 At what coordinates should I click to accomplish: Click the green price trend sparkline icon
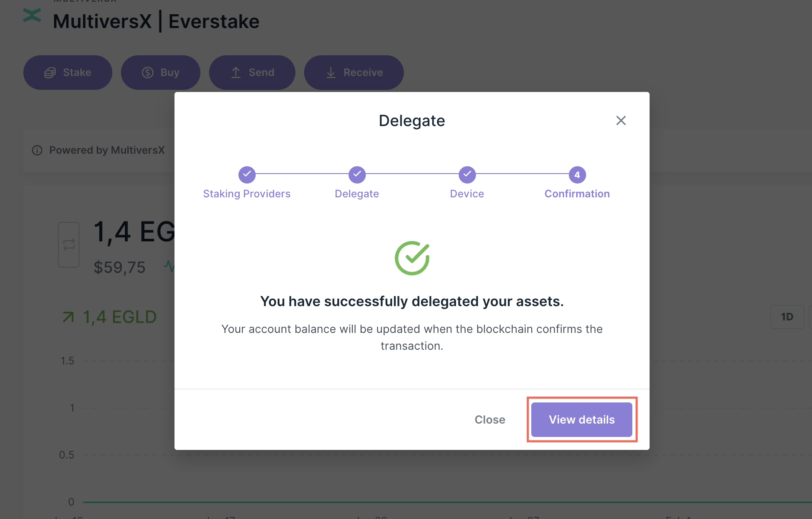click(x=170, y=266)
